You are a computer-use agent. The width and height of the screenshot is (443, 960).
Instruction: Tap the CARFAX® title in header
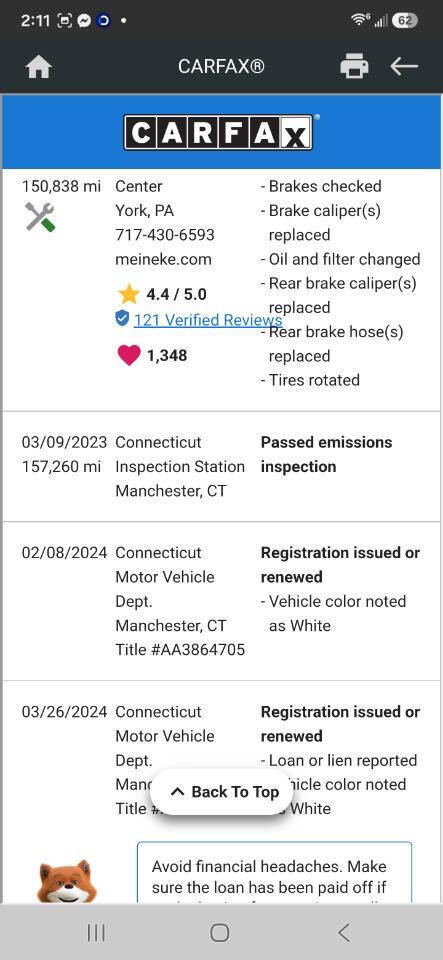222,66
